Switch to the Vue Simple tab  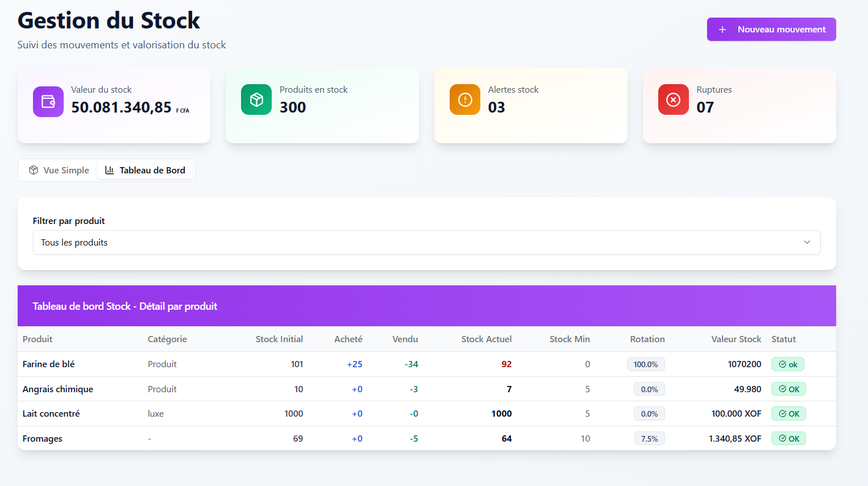(59, 170)
